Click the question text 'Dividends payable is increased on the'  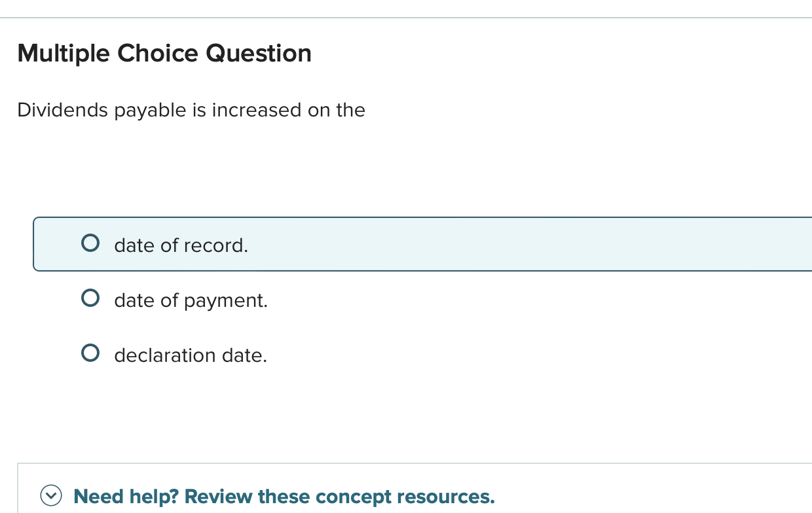[191, 110]
